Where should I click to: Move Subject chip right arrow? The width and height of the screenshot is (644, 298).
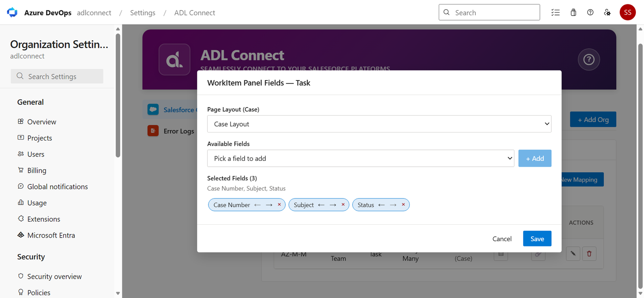click(333, 205)
